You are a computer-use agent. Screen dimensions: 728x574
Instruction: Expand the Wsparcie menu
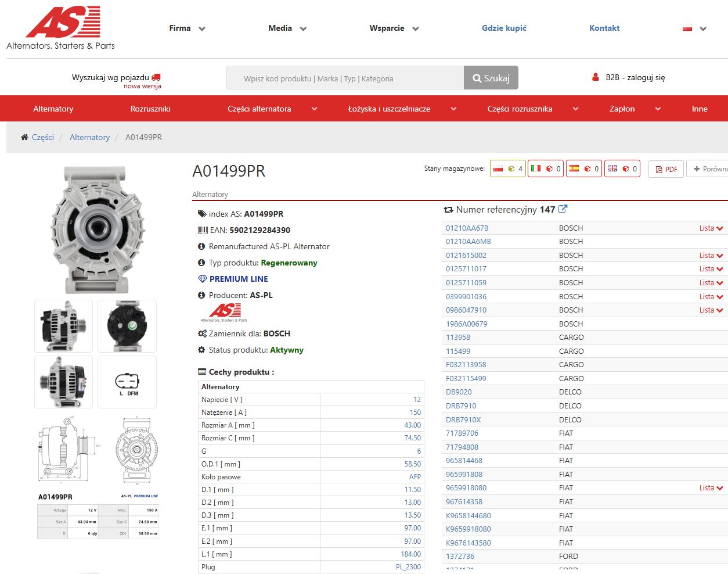[394, 28]
